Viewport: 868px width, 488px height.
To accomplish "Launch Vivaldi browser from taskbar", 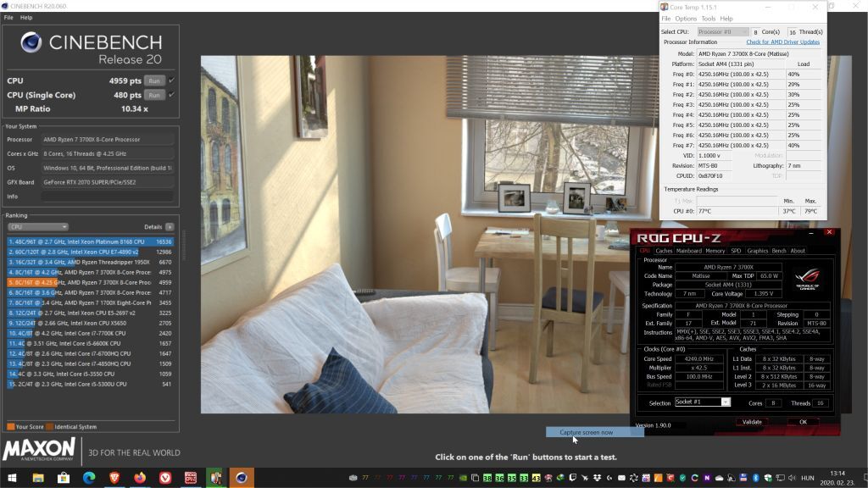I will (x=165, y=478).
